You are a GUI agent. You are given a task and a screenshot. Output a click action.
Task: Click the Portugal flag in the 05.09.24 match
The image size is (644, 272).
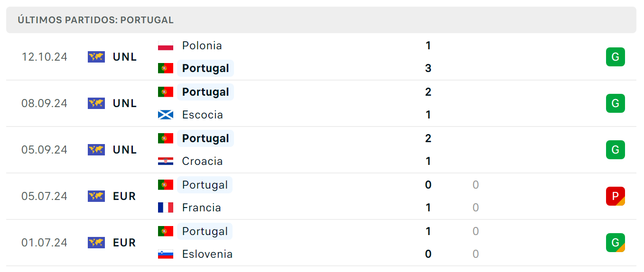[x=166, y=138]
